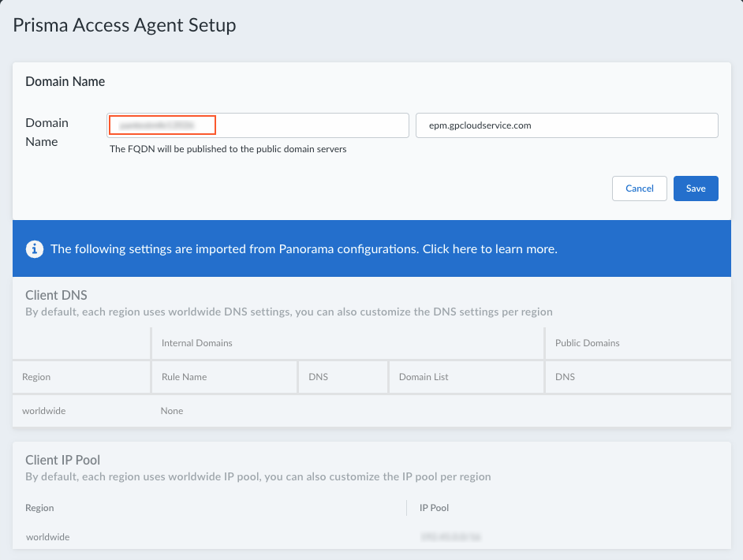Click the DNS header under Public Domains
The height and width of the screenshot is (560, 743).
tap(565, 377)
